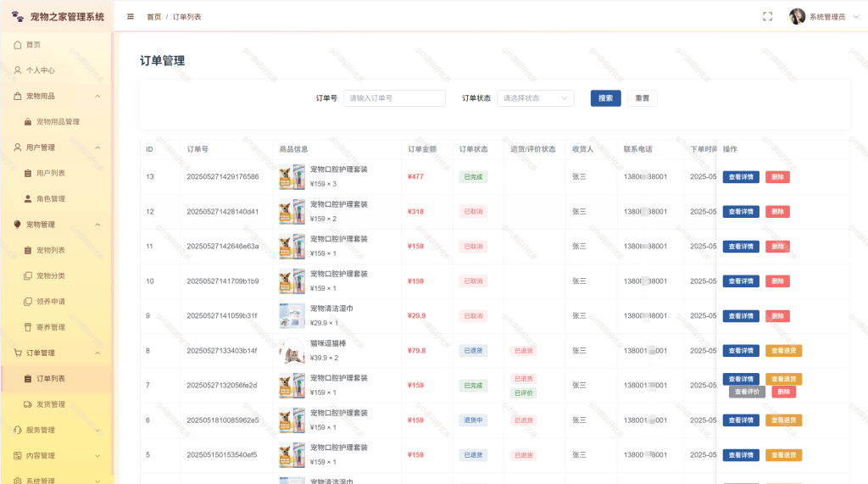868x484 pixels.
Task: Click the 订单金额 column header
Action: [422, 149]
